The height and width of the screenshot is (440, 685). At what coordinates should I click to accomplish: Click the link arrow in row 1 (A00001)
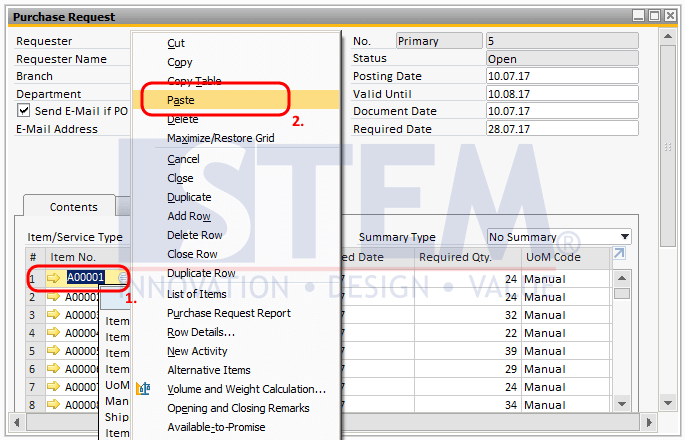(x=53, y=278)
